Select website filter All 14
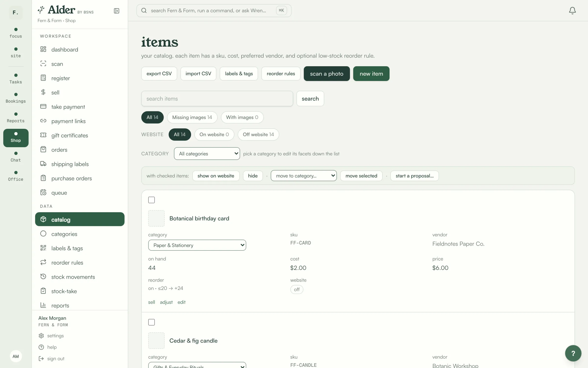Screen dimensions: 588x368 180,134
